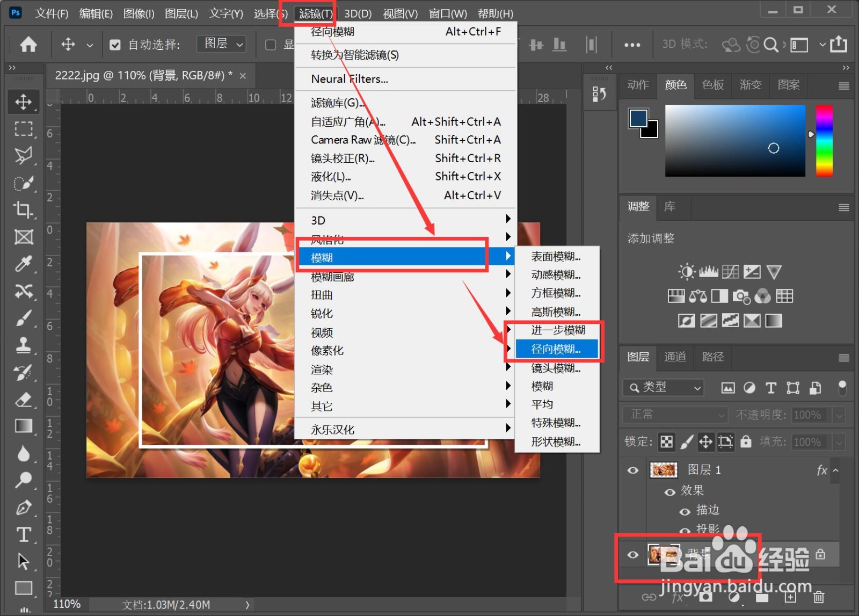Hide the 图层 1 layer
The image size is (859, 616).
(x=632, y=470)
